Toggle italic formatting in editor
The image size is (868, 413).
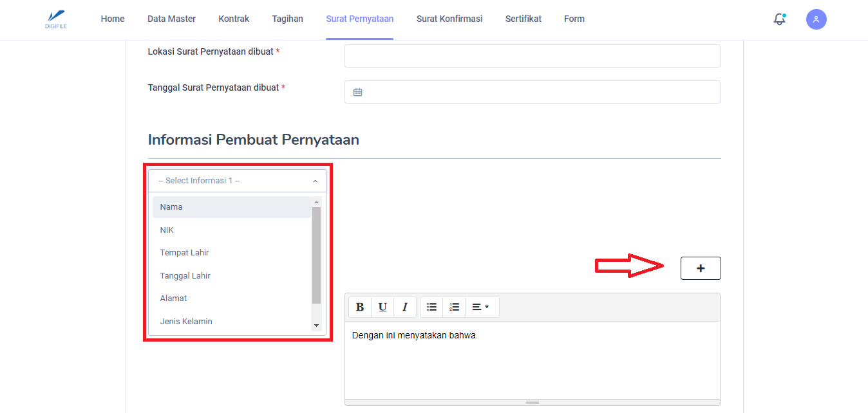(x=404, y=307)
